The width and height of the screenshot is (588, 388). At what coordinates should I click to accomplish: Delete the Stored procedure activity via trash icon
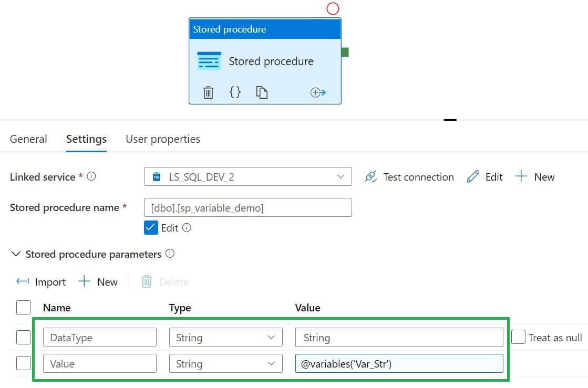pyautogui.click(x=209, y=92)
